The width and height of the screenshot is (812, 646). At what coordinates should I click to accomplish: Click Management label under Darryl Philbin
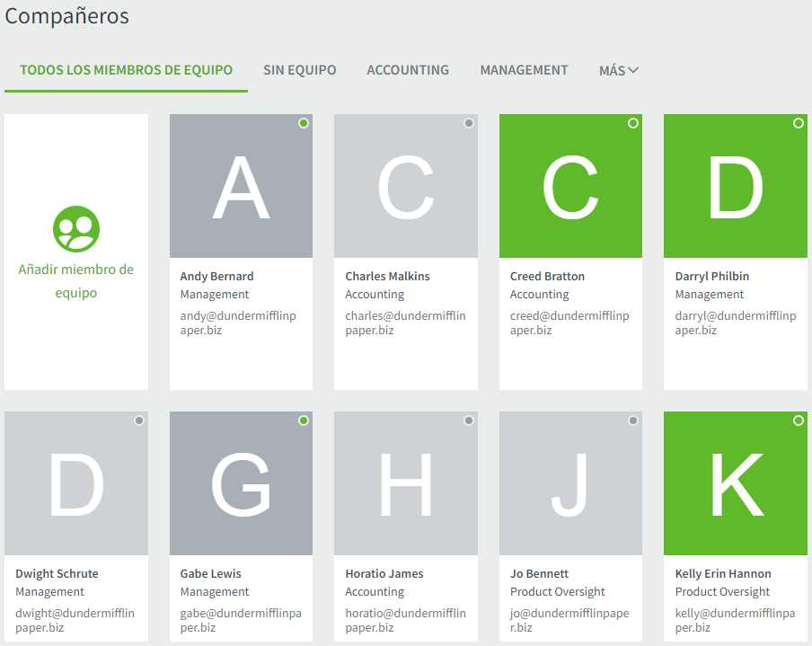click(710, 295)
